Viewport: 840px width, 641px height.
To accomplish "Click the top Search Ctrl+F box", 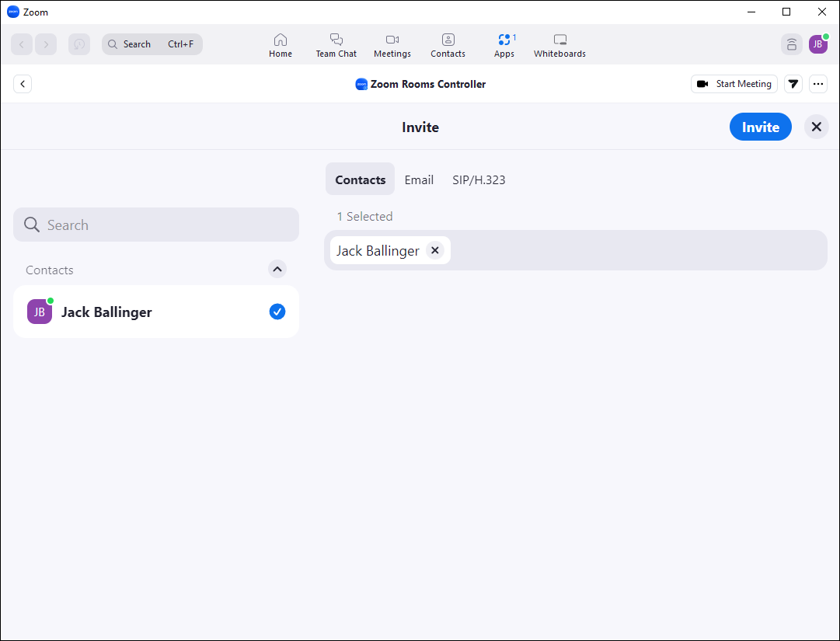I will [x=152, y=44].
